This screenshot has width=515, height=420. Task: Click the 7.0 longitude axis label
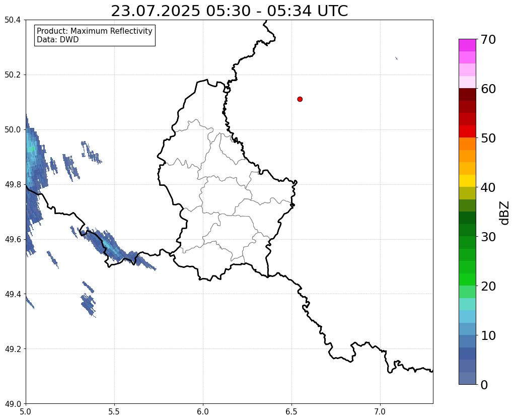[380, 411]
